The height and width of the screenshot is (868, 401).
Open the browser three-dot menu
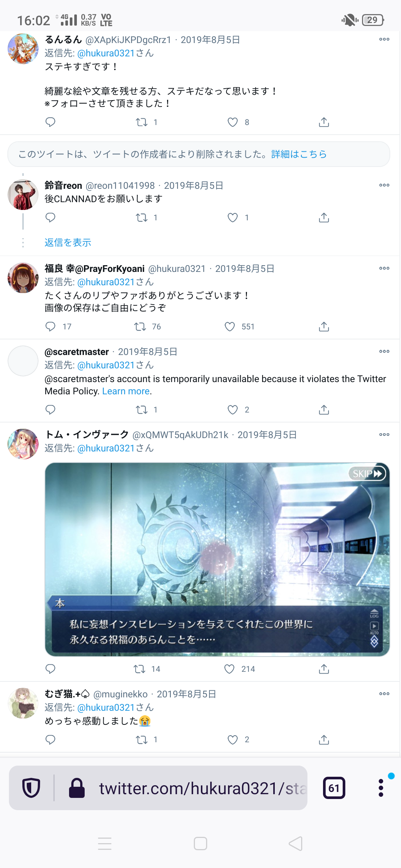coord(381,788)
